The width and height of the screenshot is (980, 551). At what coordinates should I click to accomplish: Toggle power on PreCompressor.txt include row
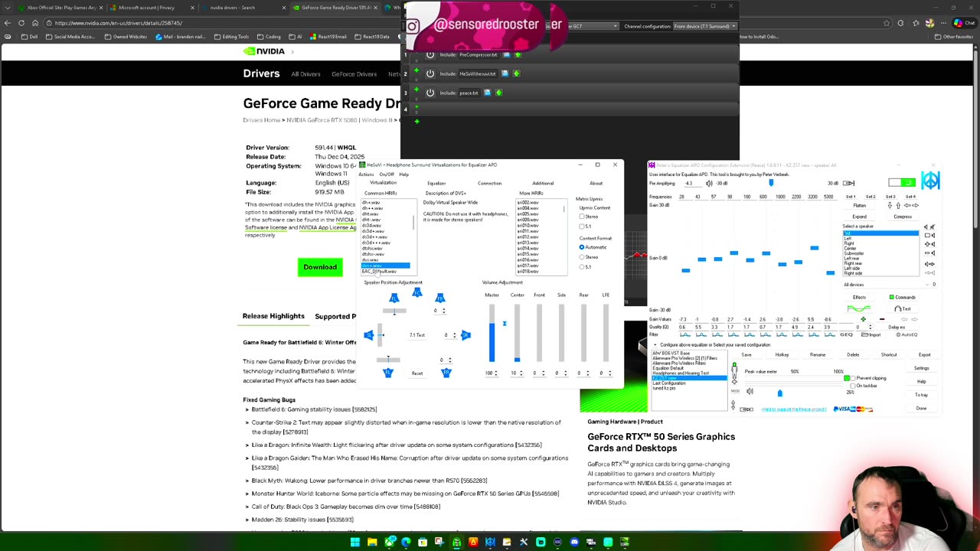430,55
